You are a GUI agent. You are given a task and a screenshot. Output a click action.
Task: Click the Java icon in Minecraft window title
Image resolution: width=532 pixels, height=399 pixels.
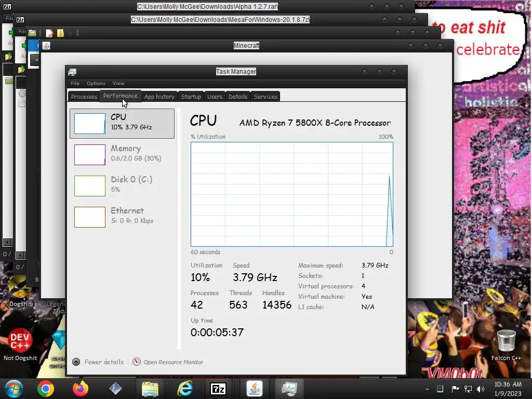(46, 46)
